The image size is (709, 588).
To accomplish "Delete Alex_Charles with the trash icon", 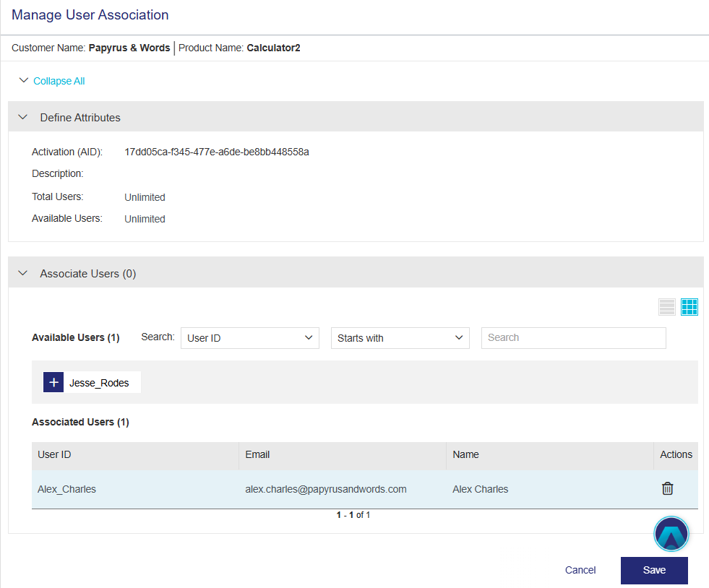I will (x=667, y=489).
